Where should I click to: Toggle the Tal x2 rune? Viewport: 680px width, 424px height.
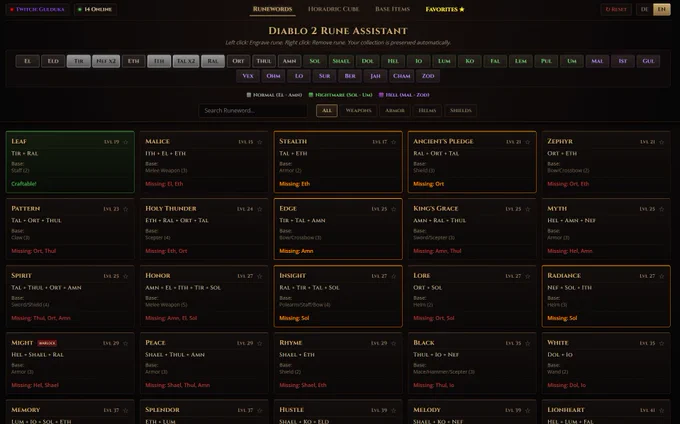click(186, 61)
